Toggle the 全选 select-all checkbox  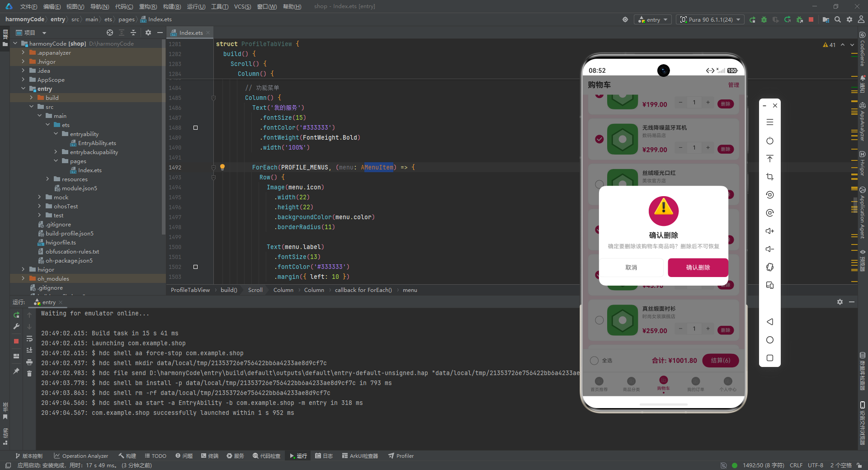pyautogui.click(x=594, y=360)
